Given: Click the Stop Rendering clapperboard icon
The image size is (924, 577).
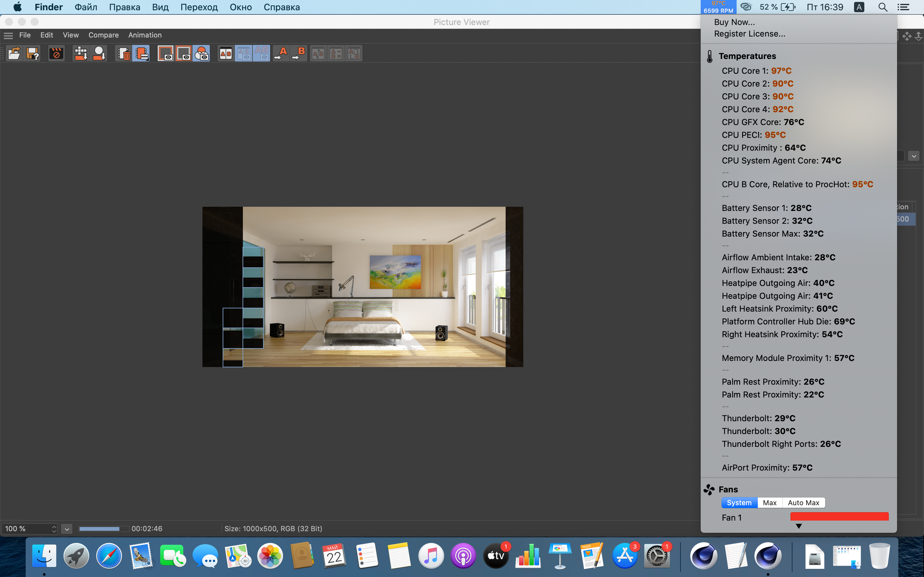Looking at the screenshot, I should pos(56,54).
